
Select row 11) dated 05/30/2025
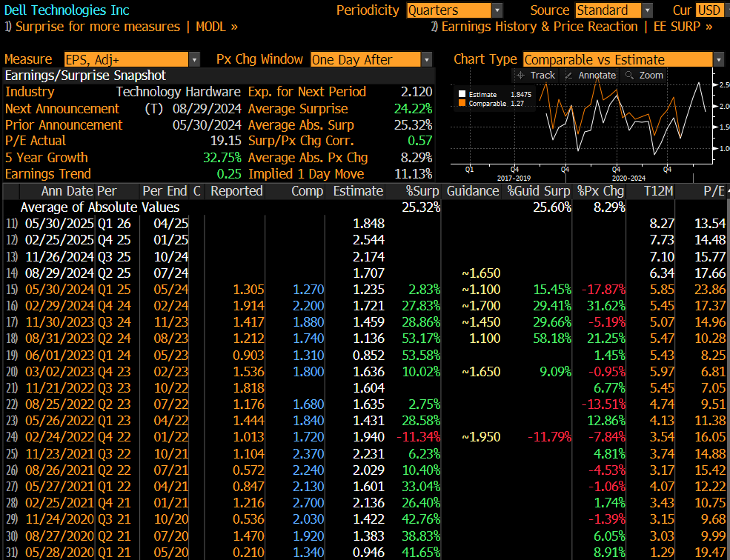click(x=365, y=224)
